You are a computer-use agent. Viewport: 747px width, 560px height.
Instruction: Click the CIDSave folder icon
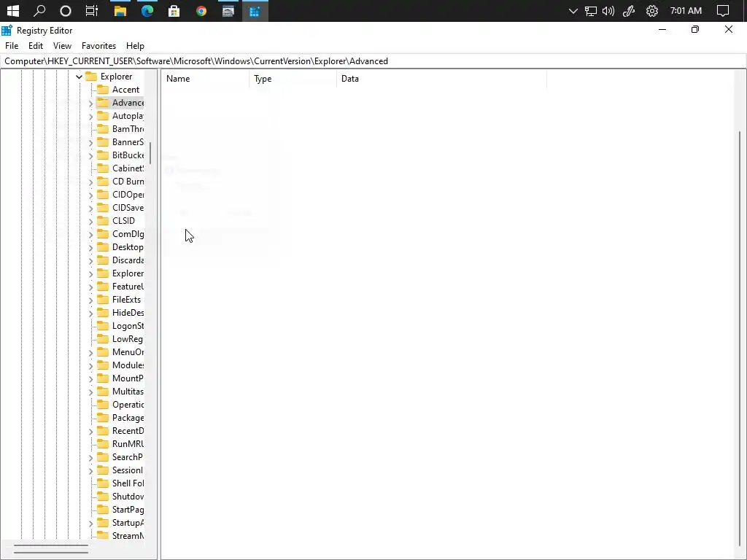(x=103, y=208)
